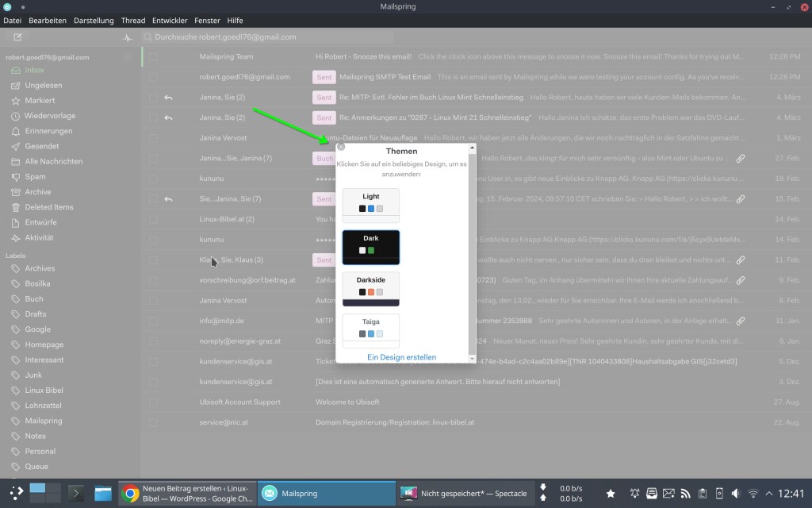Click the orange swatch in Darkside theme
Viewport: 812px width, 508px height.
coord(371,292)
